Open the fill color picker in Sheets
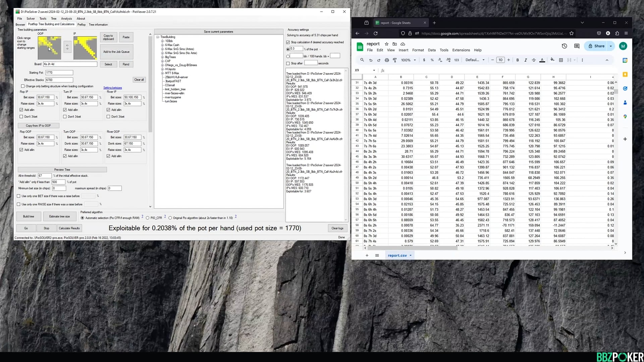Image resolution: width=644 pixels, height=362 pixels. [552, 60]
